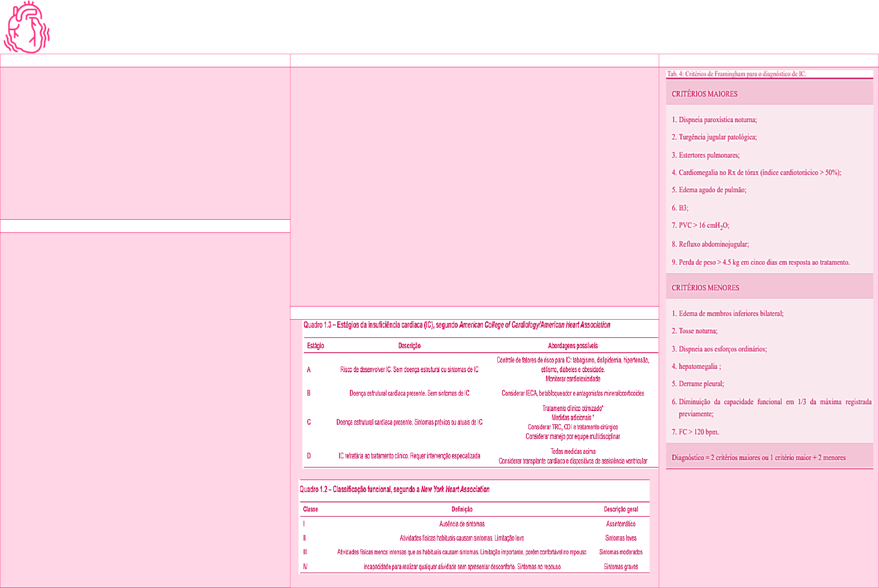Click the Estágio column header
The width and height of the screenshot is (879, 588).
316,346
